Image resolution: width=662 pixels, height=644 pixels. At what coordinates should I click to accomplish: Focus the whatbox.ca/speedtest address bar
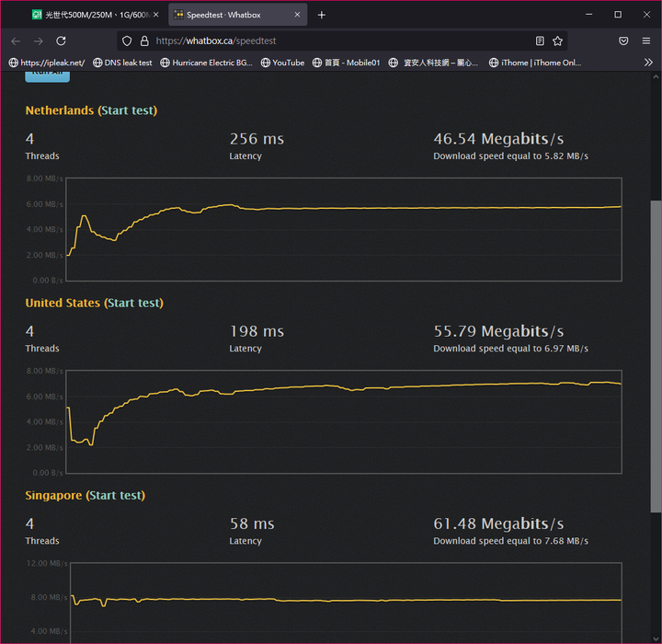pos(340,41)
